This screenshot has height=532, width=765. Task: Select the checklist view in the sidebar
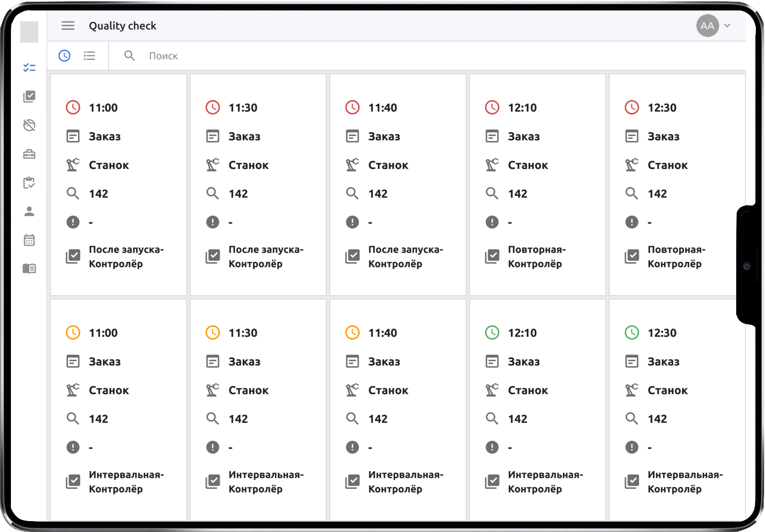tap(29, 68)
